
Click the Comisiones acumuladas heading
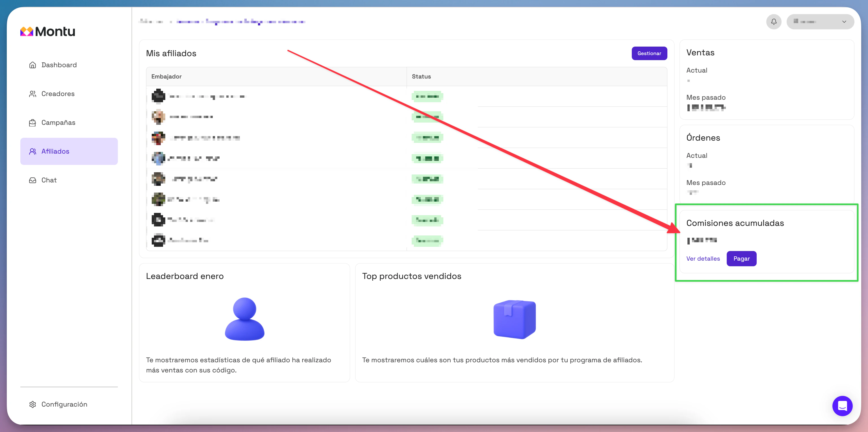(735, 223)
